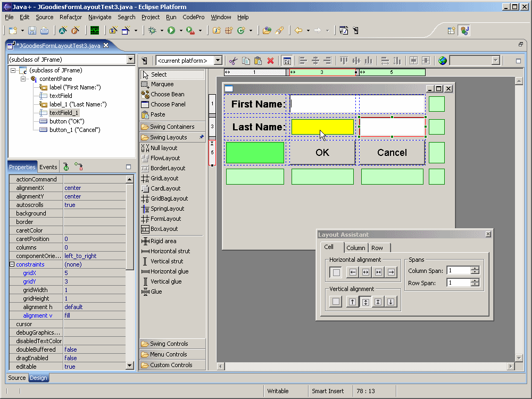
Task: Set vertical alignment to fill
Action: point(365,302)
